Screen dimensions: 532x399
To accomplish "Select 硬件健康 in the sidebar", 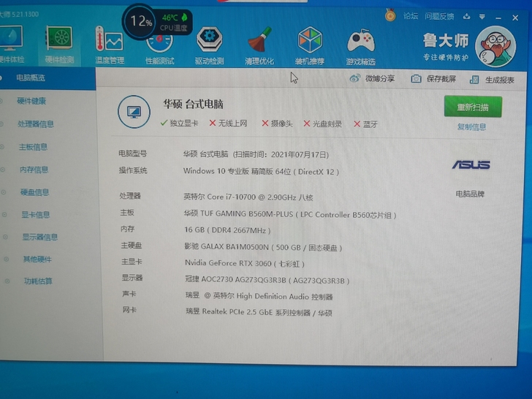I will click(x=31, y=101).
